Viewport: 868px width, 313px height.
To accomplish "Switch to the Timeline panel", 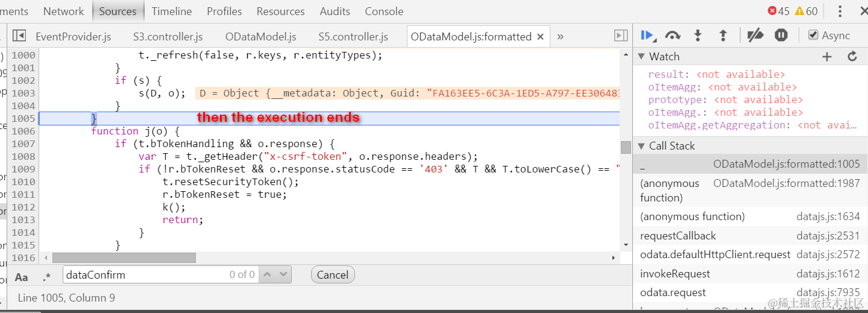I will pyautogui.click(x=172, y=11).
